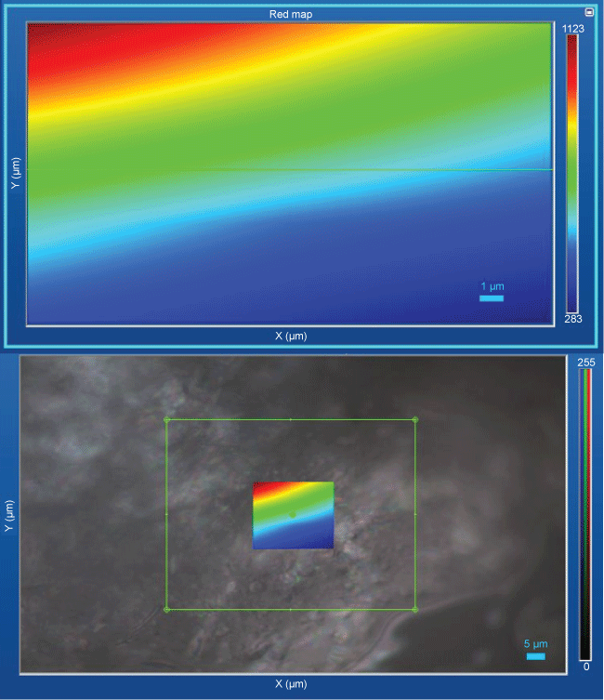Click the 5 µm scale bar
Viewport: 604px width, 700px height.
tap(535, 656)
